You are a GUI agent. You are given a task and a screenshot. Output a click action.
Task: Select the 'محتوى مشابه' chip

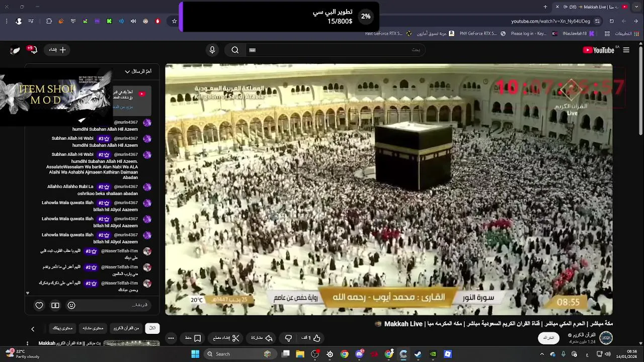[x=93, y=328]
